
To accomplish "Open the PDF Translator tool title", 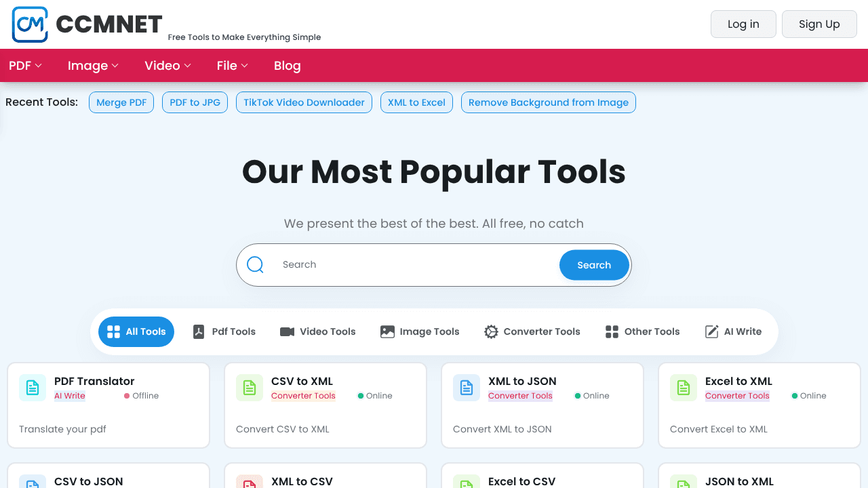I will coord(94,381).
